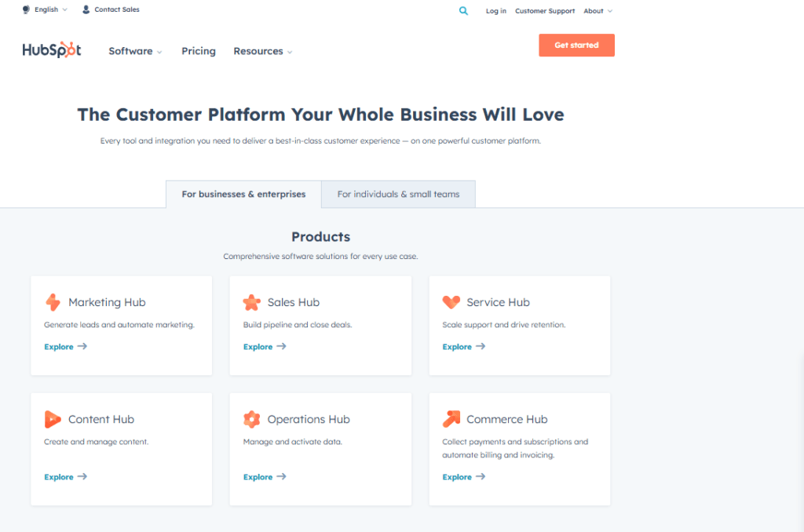Click the Marketing Hub bolt icon

tap(53, 302)
